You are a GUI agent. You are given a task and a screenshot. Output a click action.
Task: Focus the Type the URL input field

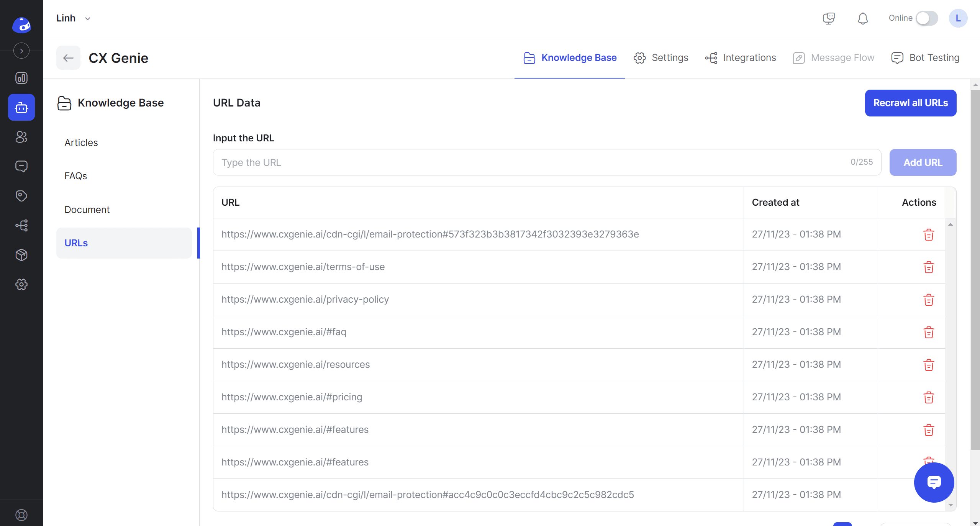coord(547,162)
